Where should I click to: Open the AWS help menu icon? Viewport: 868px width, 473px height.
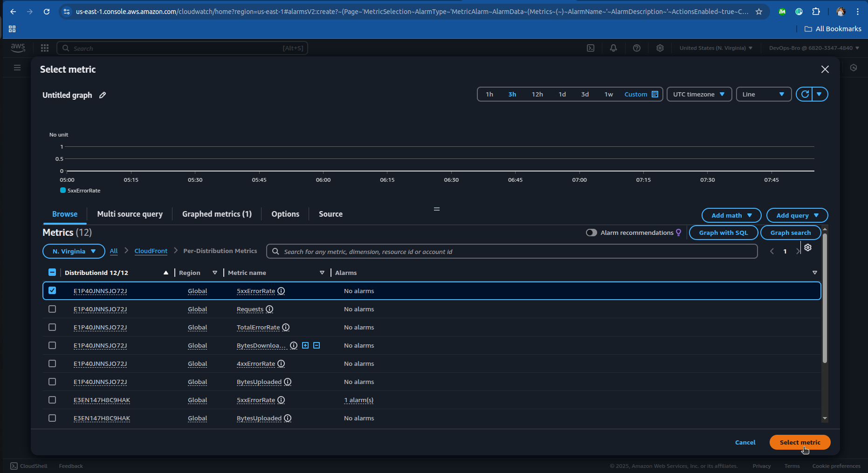click(x=637, y=48)
